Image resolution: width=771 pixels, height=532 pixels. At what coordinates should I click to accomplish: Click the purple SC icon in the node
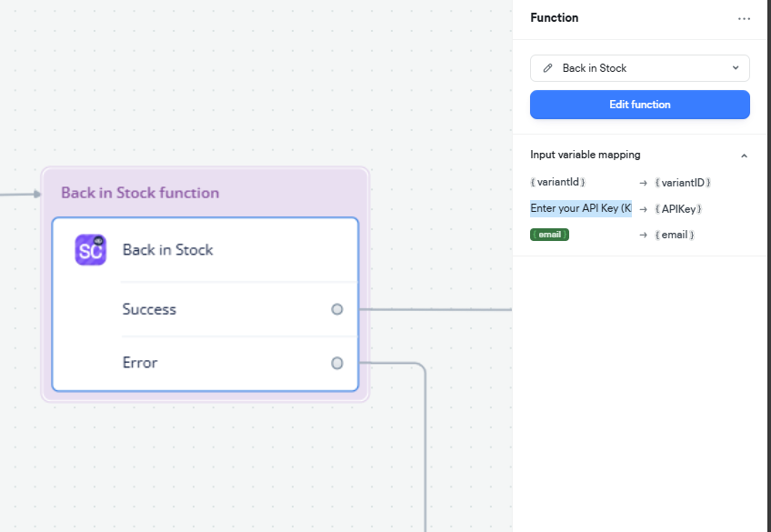[x=91, y=250]
